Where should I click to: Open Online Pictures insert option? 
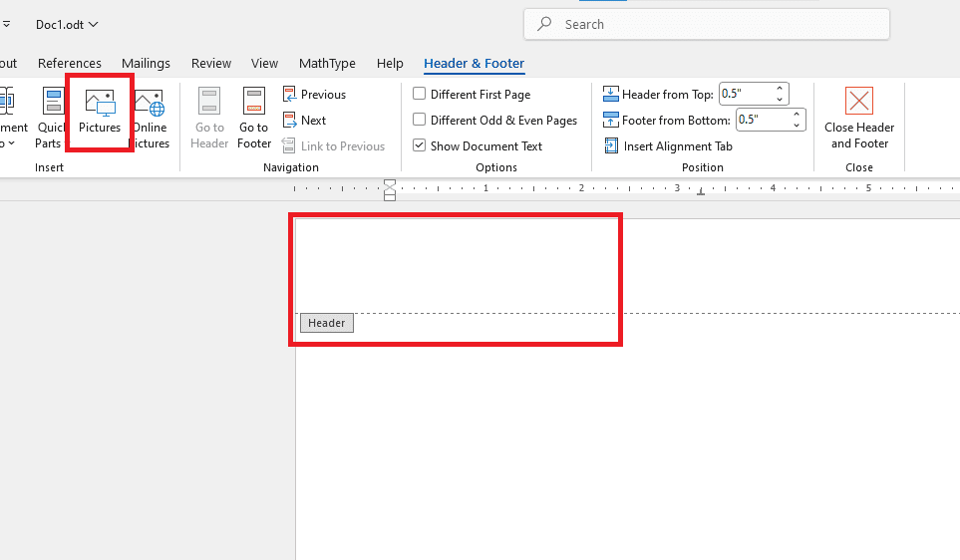[x=151, y=119]
